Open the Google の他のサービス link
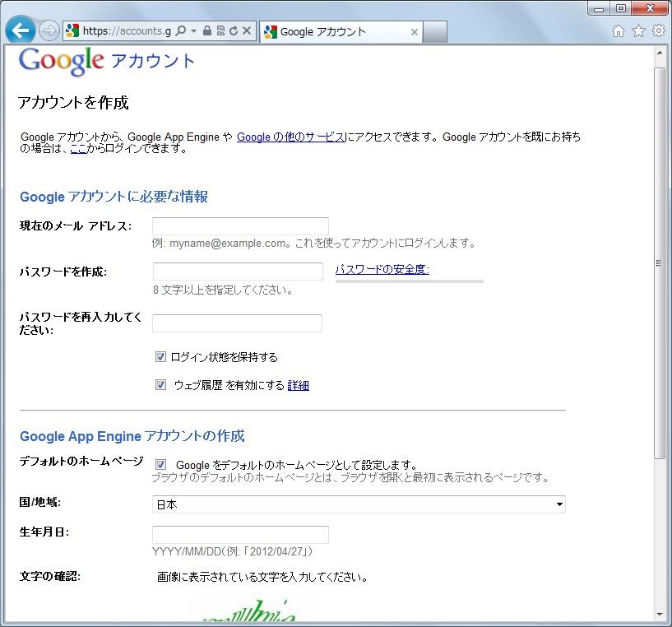The image size is (672, 627). pyautogui.click(x=291, y=137)
